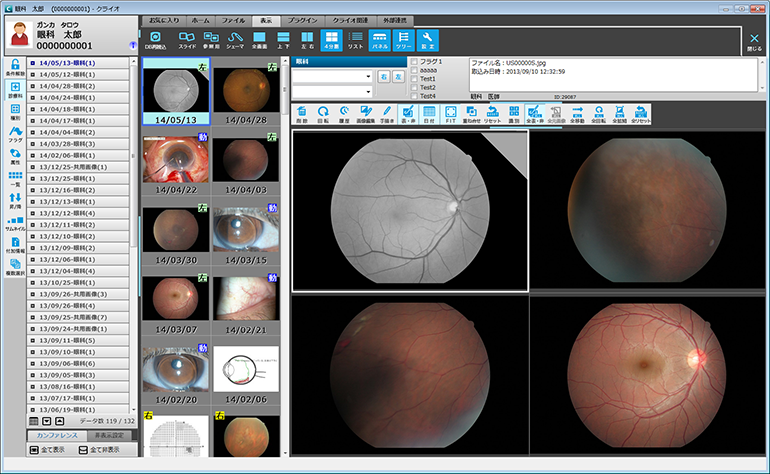The height and width of the screenshot is (474, 770).
Task: Click the 左 left-eye button
Action: point(398,77)
